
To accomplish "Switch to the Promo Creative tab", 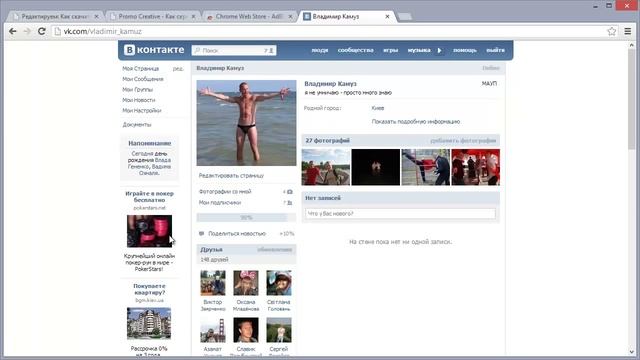I will tap(152, 16).
